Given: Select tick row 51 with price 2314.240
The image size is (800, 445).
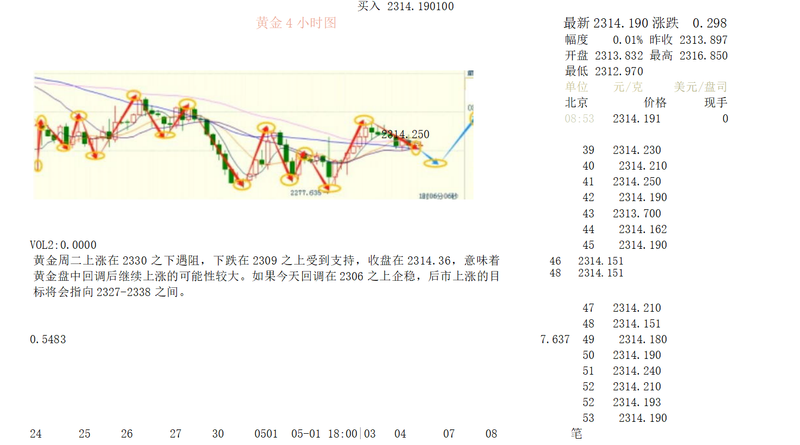Looking at the screenshot, I should (621, 371).
